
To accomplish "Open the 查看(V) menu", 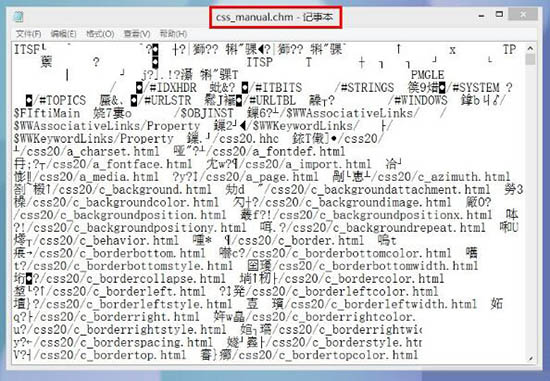I will tap(137, 34).
